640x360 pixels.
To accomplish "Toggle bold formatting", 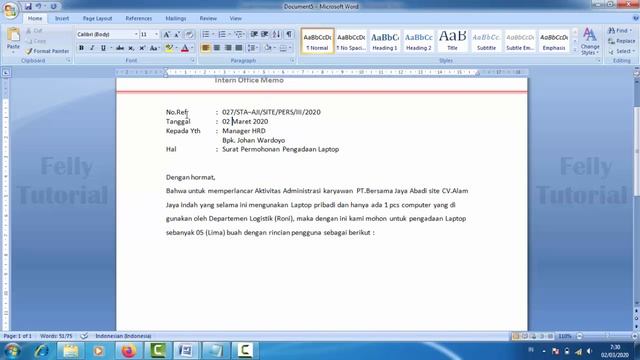I will [x=81, y=48].
